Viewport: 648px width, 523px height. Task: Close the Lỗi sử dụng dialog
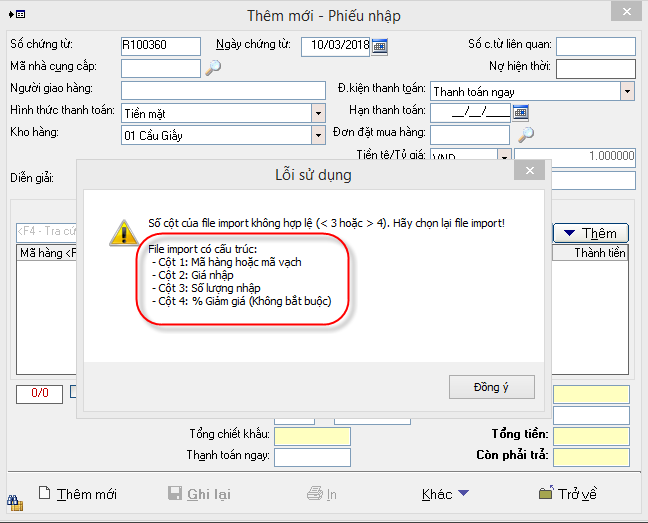527,173
